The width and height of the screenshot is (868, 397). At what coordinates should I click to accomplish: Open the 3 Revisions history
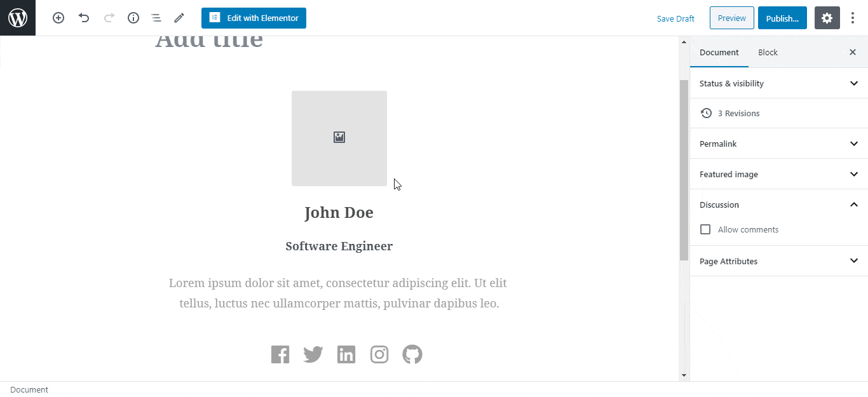click(x=779, y=113)
